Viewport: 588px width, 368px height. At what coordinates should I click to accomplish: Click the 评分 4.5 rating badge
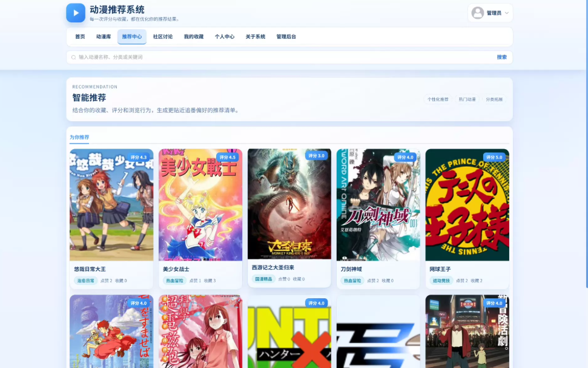point(228,158)
